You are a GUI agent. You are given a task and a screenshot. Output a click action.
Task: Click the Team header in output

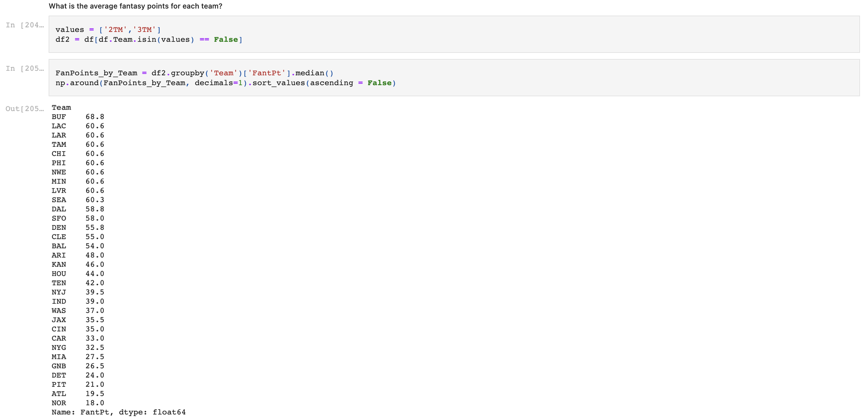(x=61, y=108)
